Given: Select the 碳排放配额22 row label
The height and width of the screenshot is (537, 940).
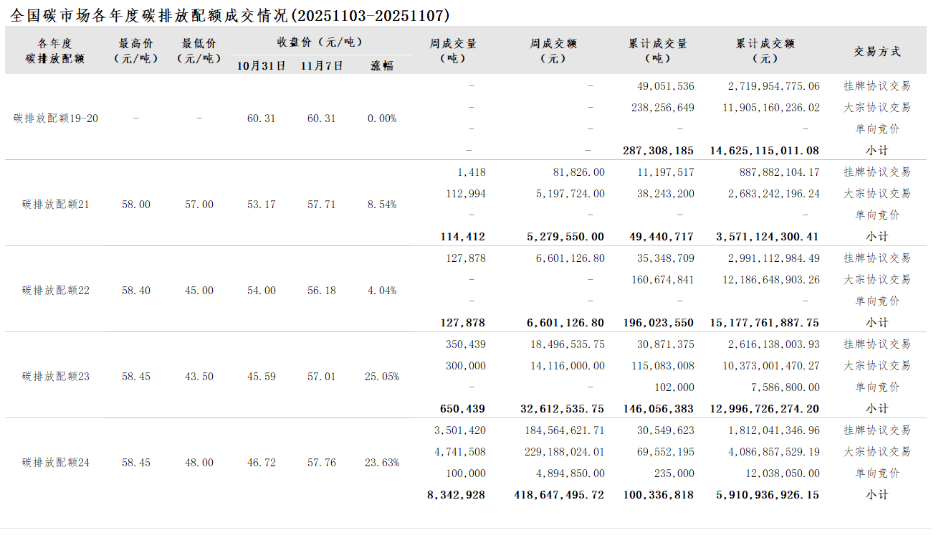Looking at the screenshot, I should point(55,290).
